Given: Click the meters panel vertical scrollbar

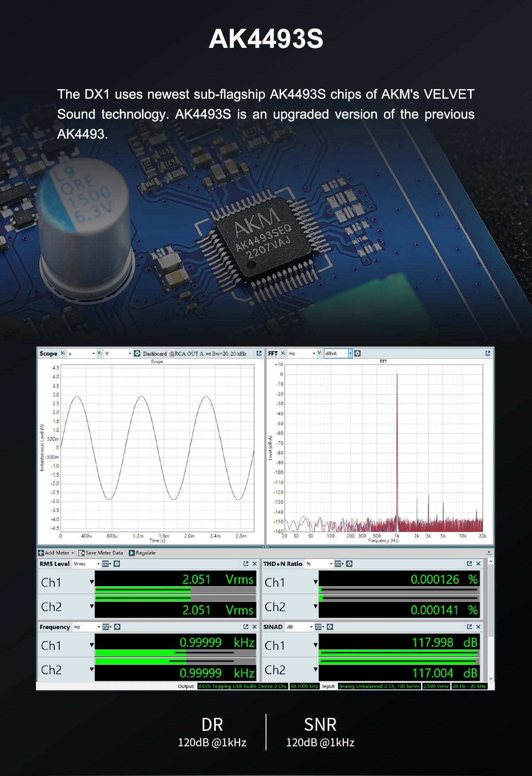Looking at the screenshot, I should 490,621.
